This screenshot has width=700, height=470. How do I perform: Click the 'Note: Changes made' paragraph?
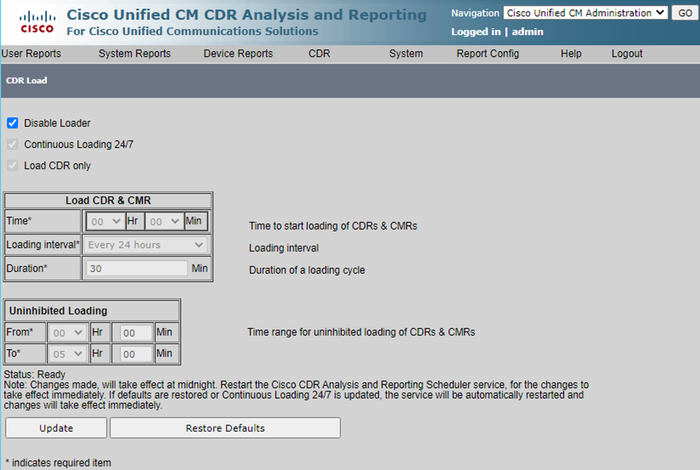(x=296, y=395)
